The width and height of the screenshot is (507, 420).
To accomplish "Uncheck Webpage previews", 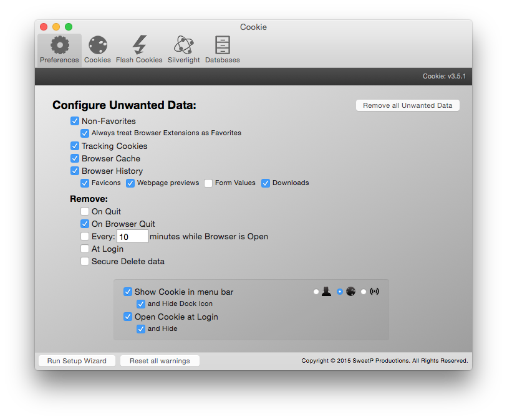I will (130, 183).
